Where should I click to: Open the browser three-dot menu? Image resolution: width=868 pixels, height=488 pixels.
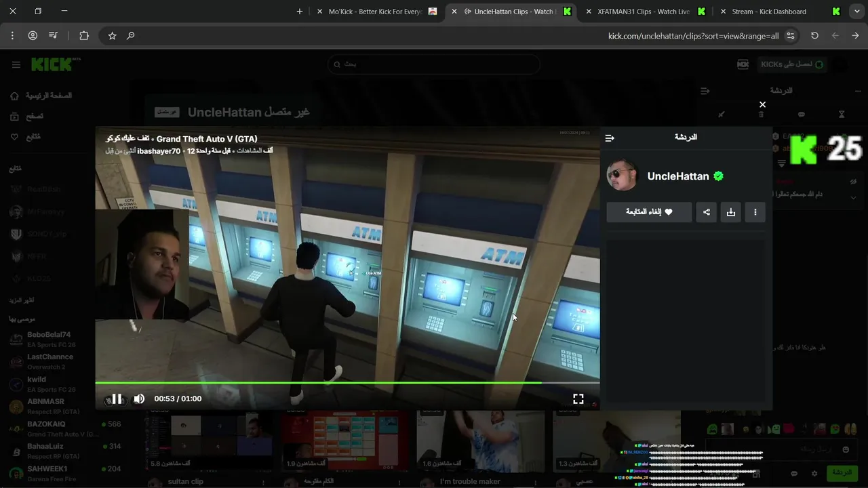[x=12, y=36]
